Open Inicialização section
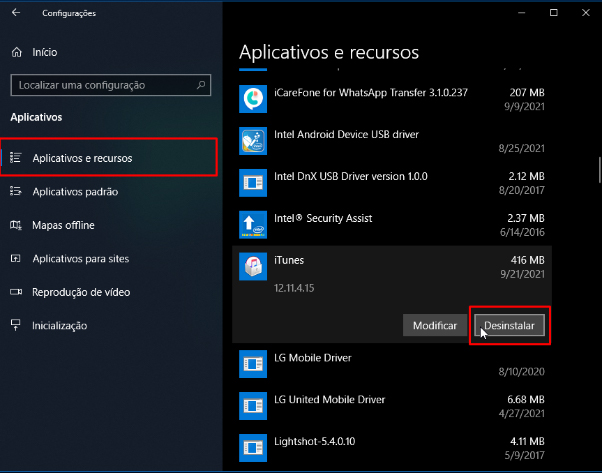 109,325
